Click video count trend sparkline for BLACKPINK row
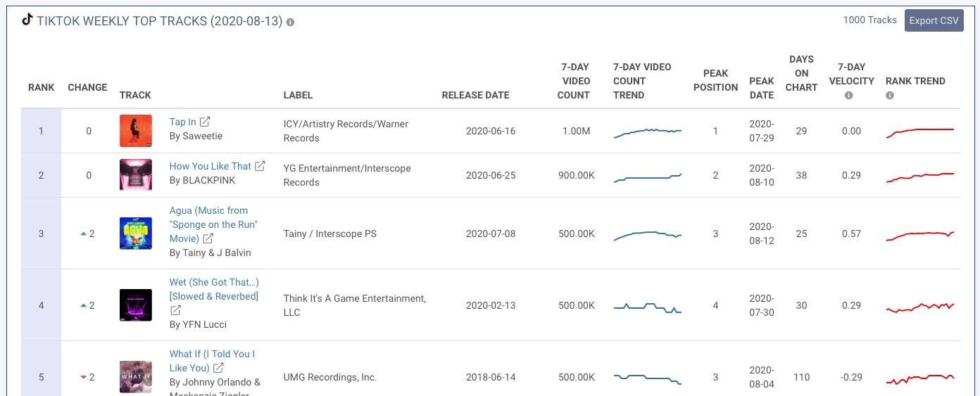Image resolution: width=980 pixels, height=396 pixels. [x=648, y=178]
